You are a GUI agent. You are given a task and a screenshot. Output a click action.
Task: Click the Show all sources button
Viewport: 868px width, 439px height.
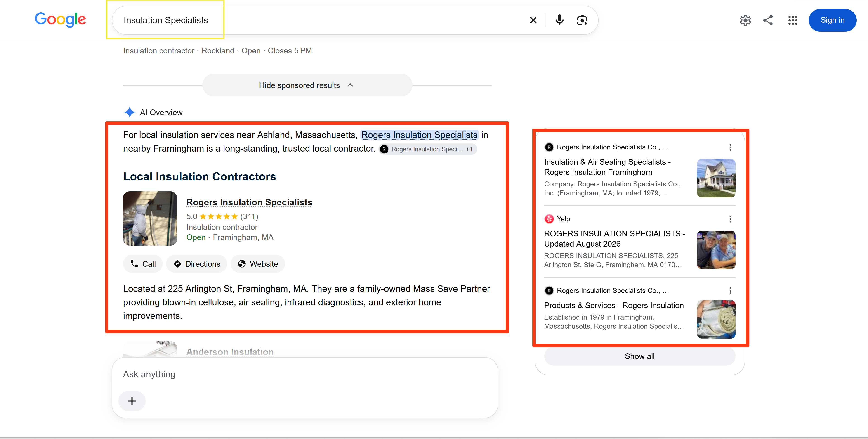pos(639,356)
